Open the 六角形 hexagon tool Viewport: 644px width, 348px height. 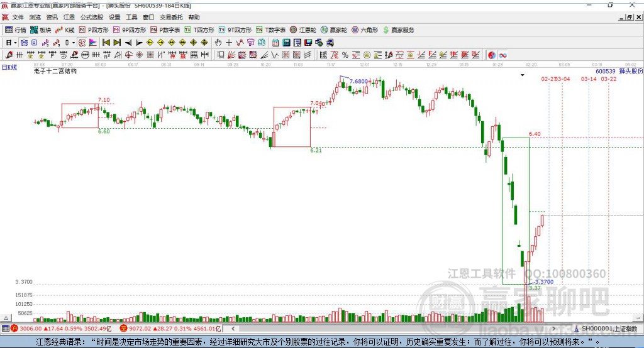(365, 30)
